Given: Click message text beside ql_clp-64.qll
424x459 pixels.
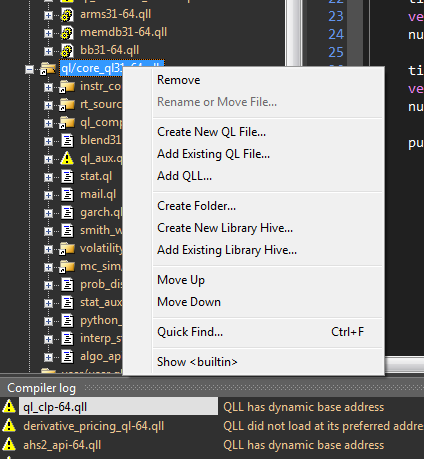Looking at the screenshot, I should 304,407.
